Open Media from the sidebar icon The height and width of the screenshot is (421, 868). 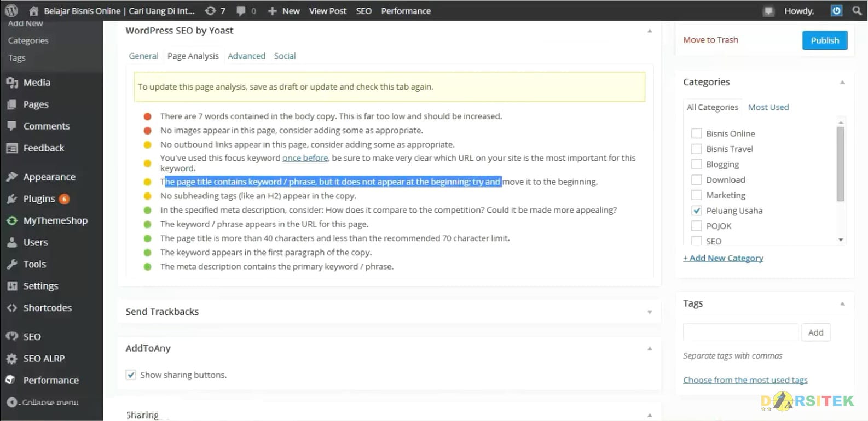pos(12,83)
